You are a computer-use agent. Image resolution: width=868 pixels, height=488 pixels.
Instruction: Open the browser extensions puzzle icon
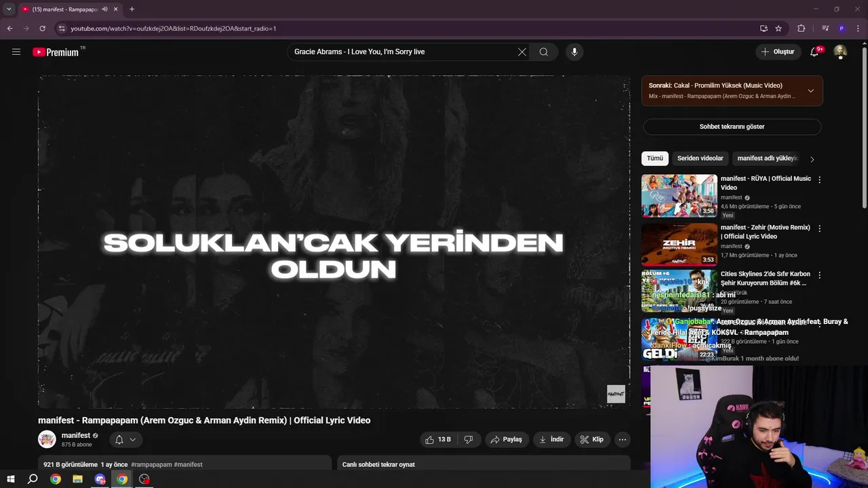[x=801, y=28]
